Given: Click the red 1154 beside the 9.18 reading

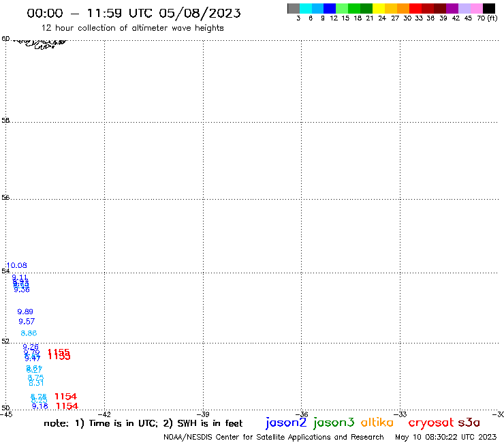Looking at the screenshot, I should click(x=67, y=406).
